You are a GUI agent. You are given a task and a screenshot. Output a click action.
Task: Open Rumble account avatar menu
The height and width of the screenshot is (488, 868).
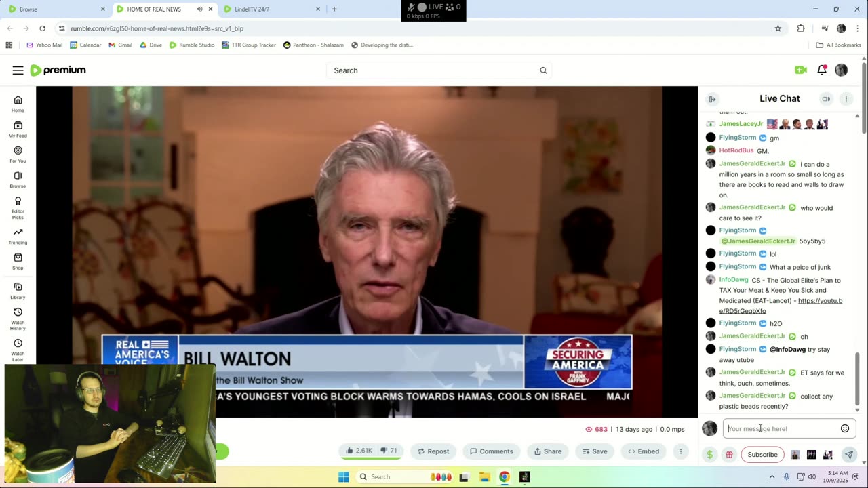841,70
